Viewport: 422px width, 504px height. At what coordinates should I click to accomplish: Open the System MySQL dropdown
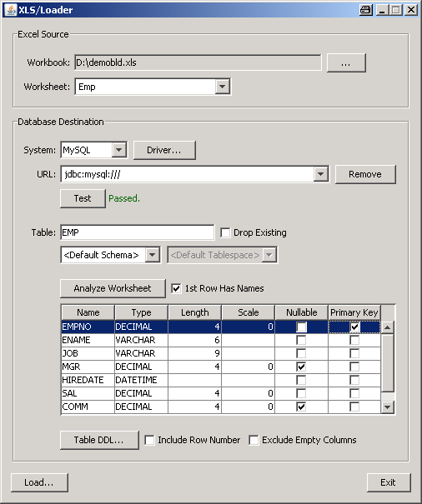[x=118, y=150]
